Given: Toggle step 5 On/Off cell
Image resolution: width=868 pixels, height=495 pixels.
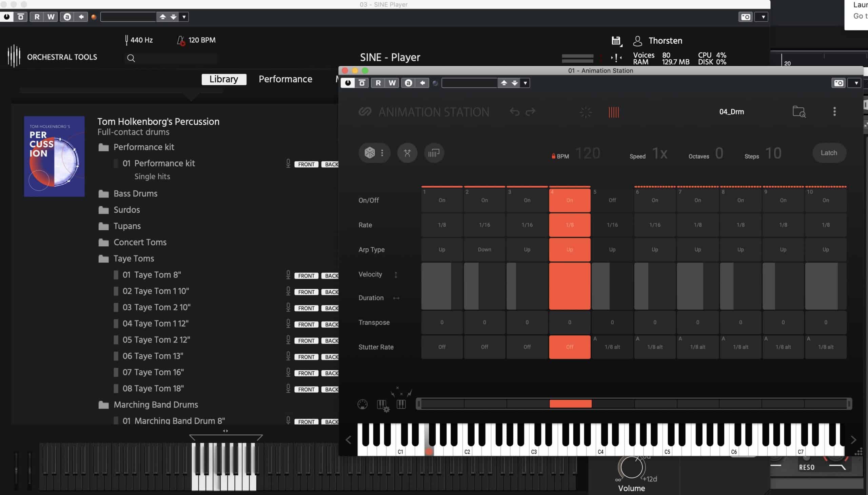Looking at the screenshot, I should (x=612, y=200).
